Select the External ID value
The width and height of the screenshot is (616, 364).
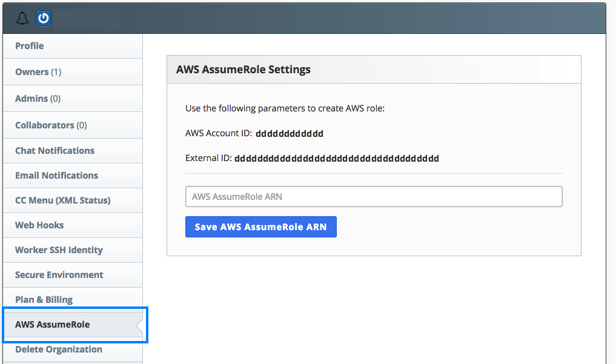tap(337, 159)
